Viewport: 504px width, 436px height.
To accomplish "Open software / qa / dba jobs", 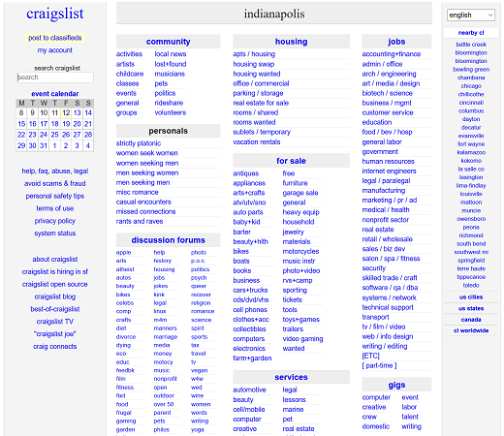I will pos(390,288).
